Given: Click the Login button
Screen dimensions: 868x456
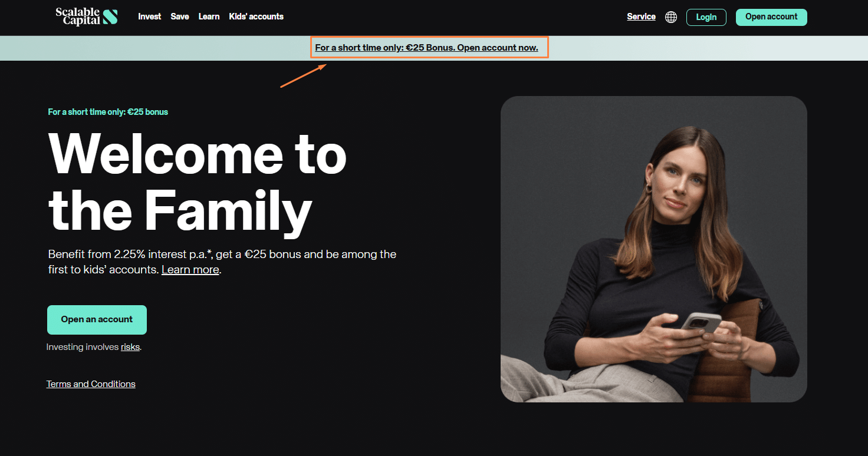Looking at the screenshot, I should coord(706,17).
